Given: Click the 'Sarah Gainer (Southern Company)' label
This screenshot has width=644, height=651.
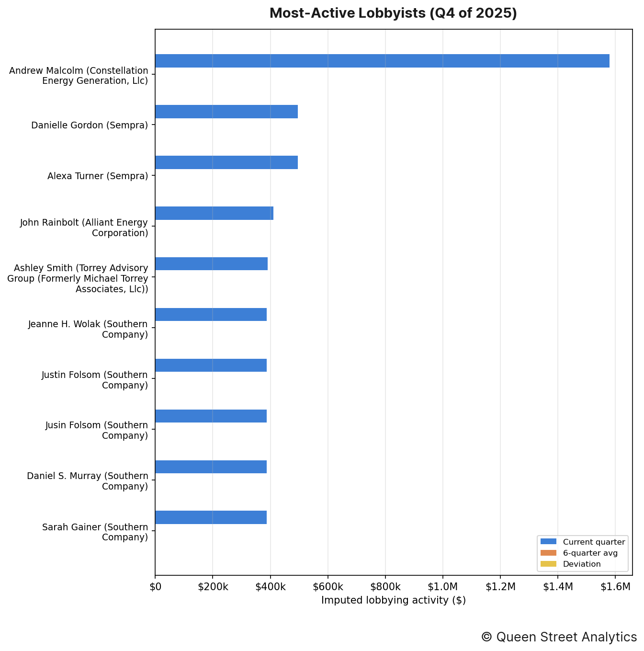Looking at the screenshot, I should 95,532.
